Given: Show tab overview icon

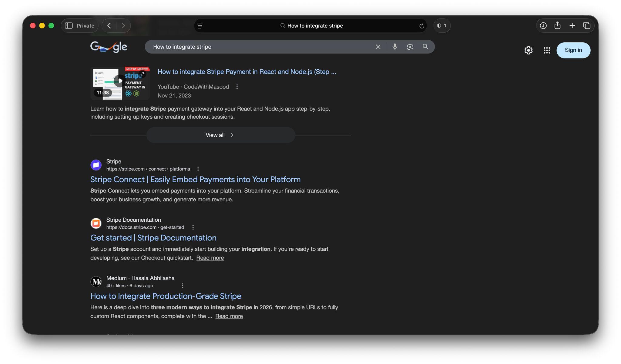Looking at the screenshot, I should pyautogui.click(x=587, y=26).
